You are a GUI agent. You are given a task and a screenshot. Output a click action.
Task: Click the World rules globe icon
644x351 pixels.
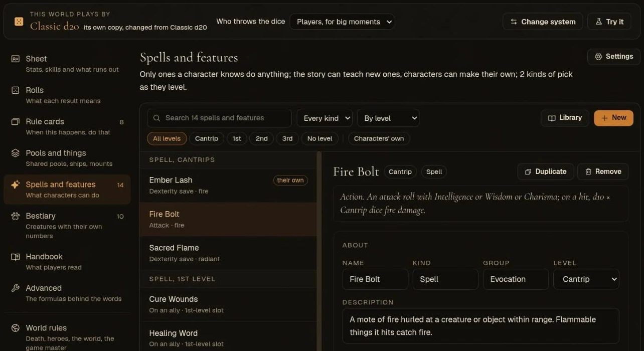(x=16, y=328)
